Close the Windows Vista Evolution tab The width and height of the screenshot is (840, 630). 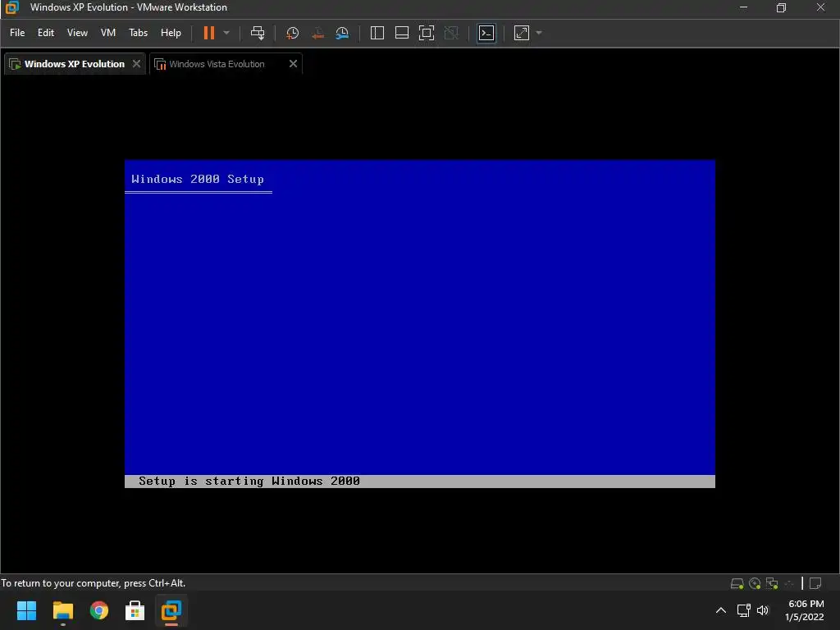(293, 64)
